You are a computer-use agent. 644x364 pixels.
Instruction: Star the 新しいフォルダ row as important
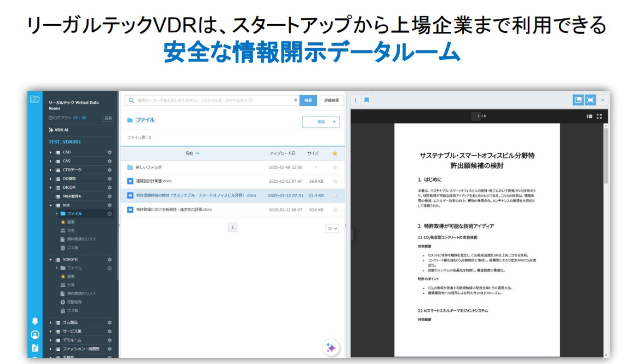click(335, 167)
